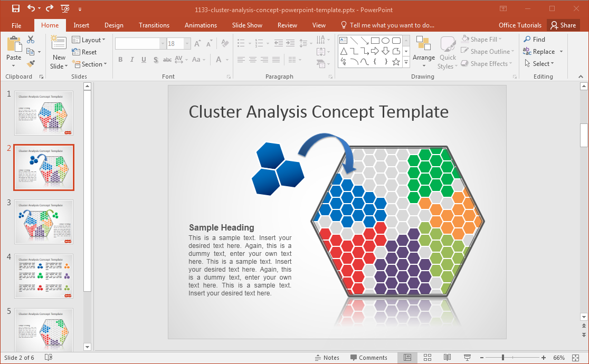
Task: Click the Format Painter brush icon
Action: coord(31,64)
